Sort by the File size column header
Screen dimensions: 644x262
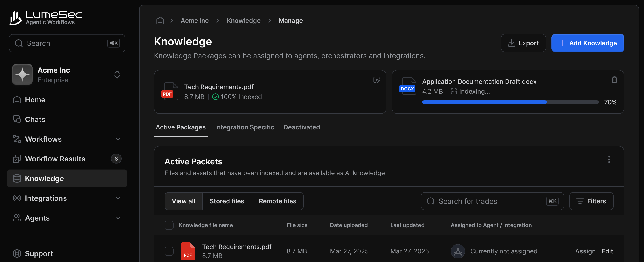click(x=297, y=225)
